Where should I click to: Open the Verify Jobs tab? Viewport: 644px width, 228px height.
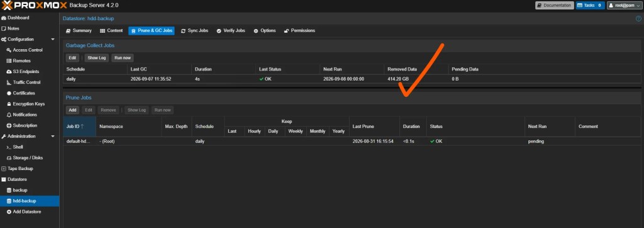click(231, 31)
